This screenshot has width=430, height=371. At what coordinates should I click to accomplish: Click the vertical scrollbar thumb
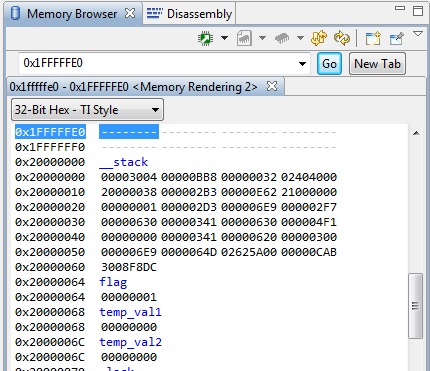tap(415, 306)
